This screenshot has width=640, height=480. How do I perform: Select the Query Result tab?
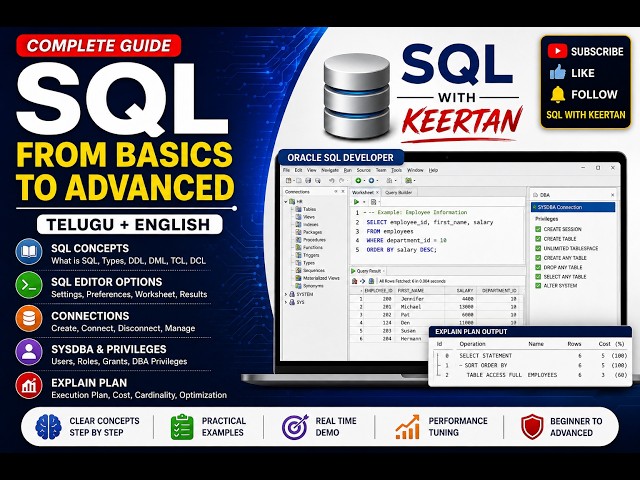pos(369,271)
